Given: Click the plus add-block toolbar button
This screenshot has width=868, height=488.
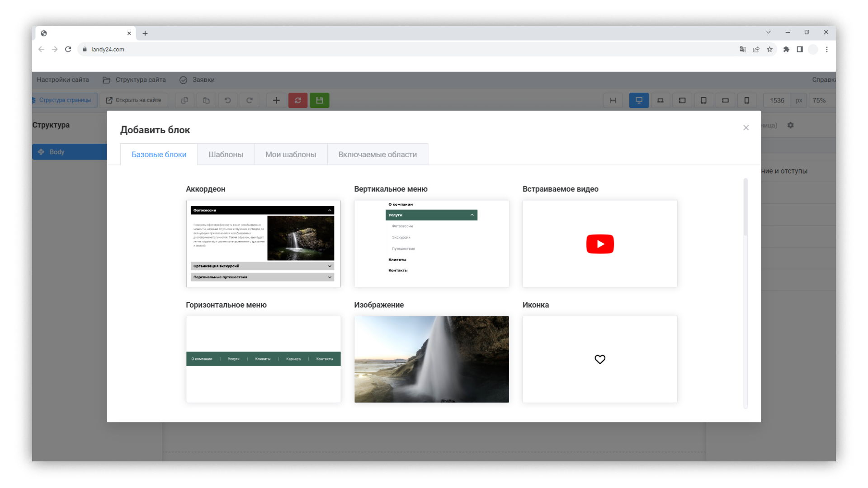Looking at the screenshot, I should click(x=276, y=100).
